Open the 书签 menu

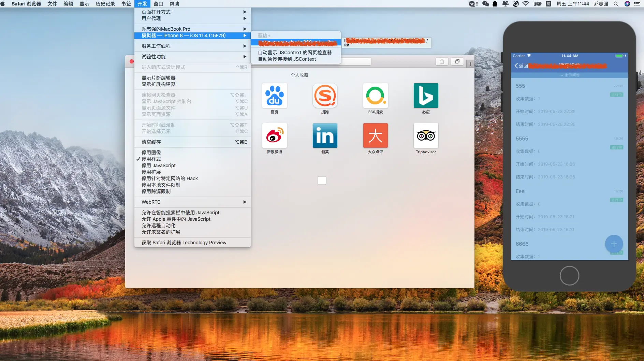126,4
